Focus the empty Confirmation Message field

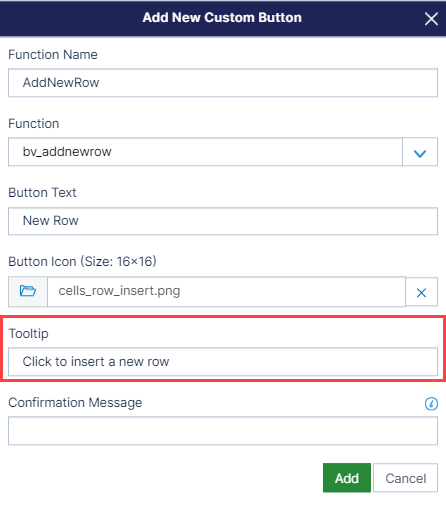click(223, 431)
